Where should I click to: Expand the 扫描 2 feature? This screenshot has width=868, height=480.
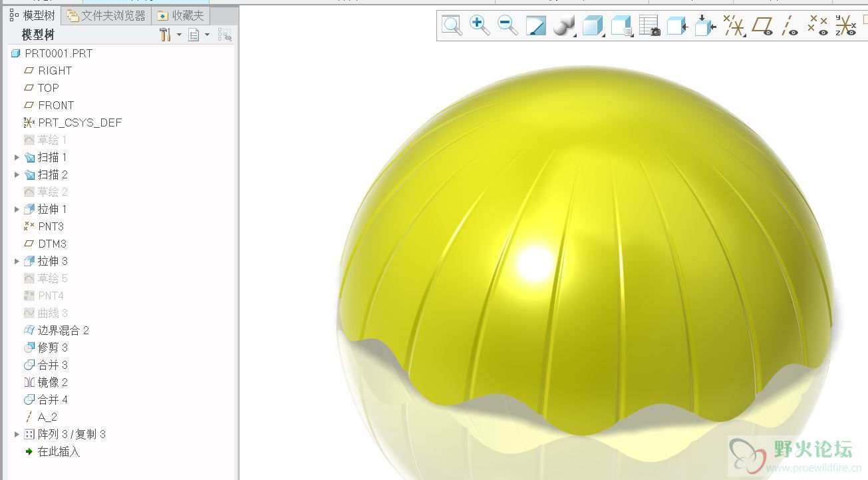17,174
